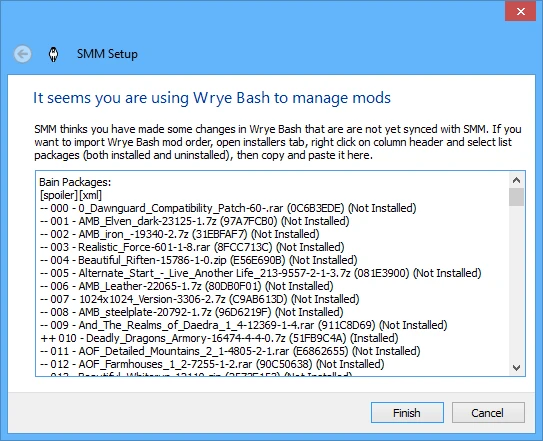
Task: Click the 000 Dawnguard_Compatibility_Patch line
Action: [x=228, y=208]
